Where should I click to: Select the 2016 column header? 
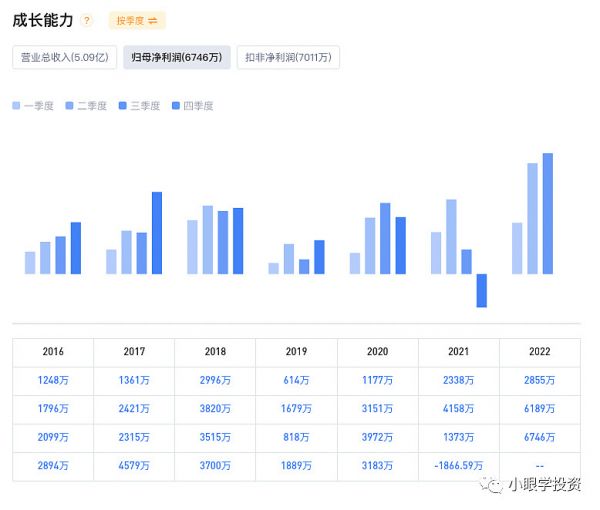53,352
